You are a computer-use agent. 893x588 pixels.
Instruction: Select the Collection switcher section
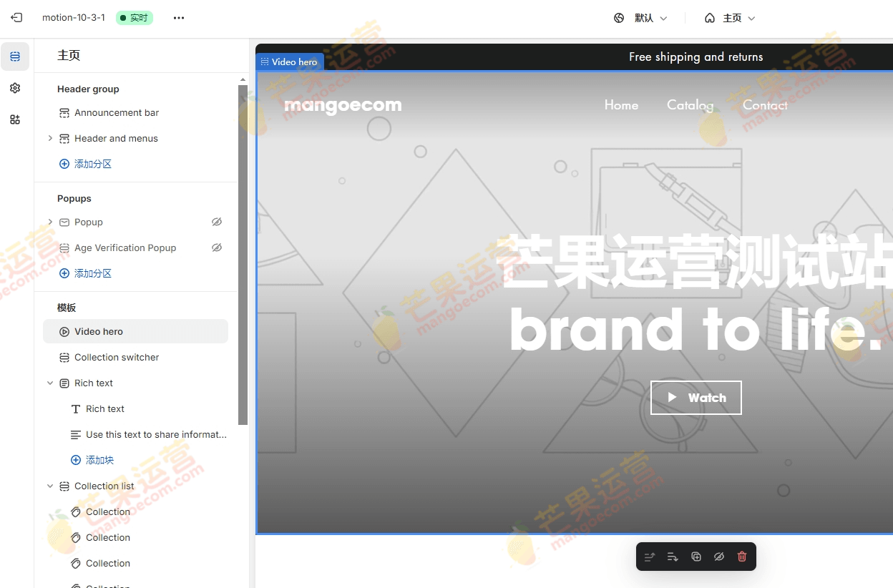click(x=135, y=358)
